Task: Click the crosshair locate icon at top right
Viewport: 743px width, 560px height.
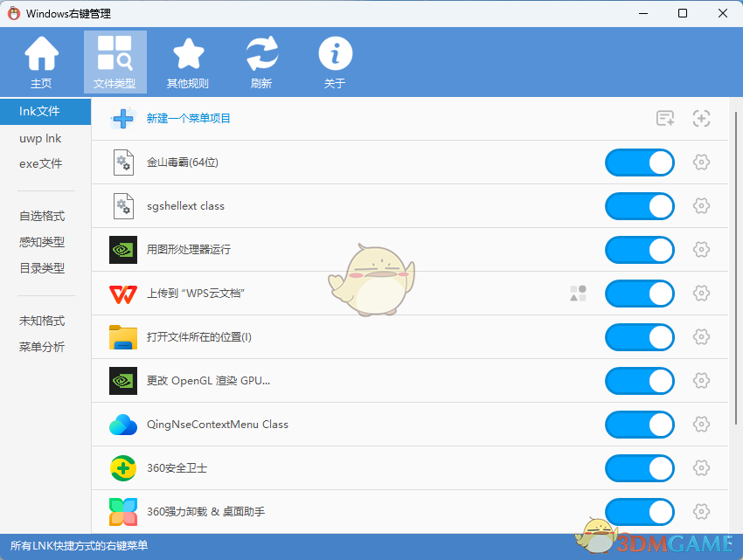Action: [701, 118]
